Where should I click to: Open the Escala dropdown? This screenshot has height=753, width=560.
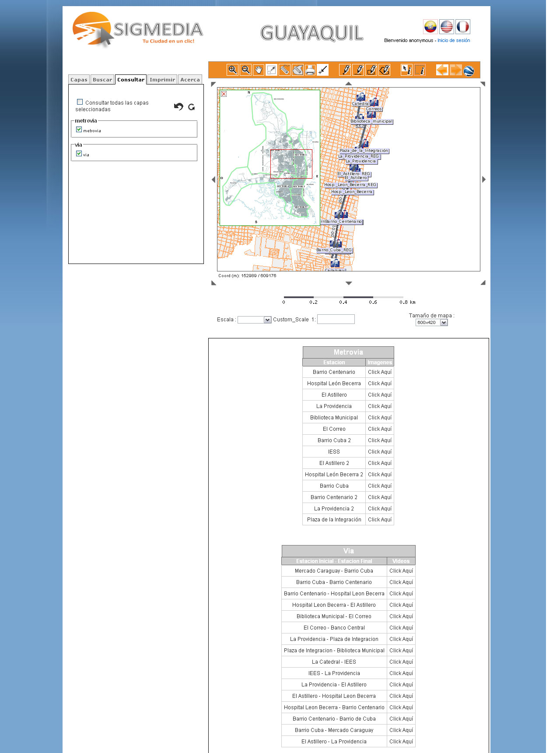pyautogui.click(x=255, y=320)
